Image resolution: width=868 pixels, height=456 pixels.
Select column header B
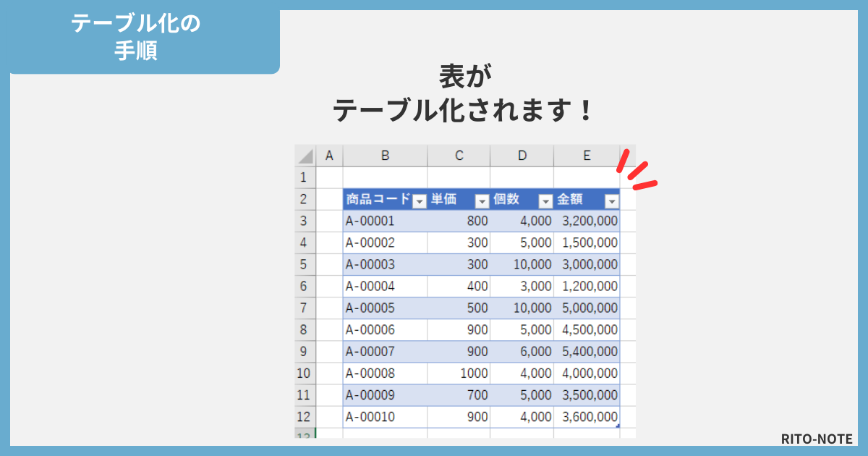(x=385, y=155)
